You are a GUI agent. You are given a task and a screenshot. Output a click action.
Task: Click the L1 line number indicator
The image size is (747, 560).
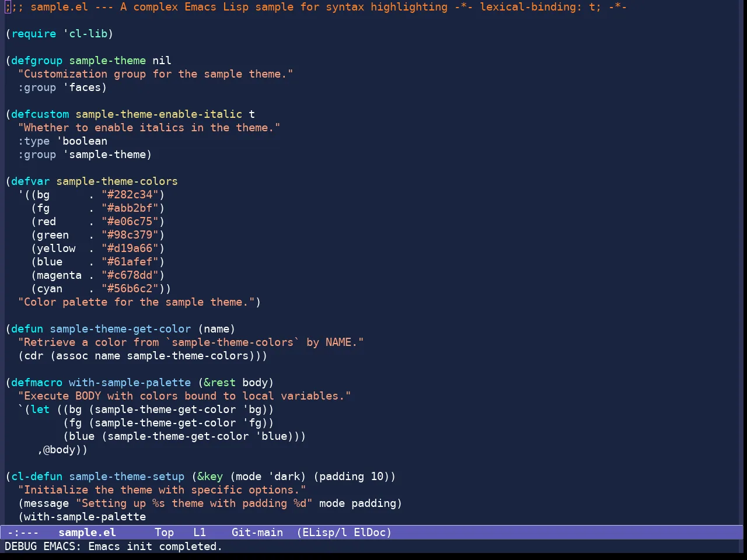tap(200, 533)
